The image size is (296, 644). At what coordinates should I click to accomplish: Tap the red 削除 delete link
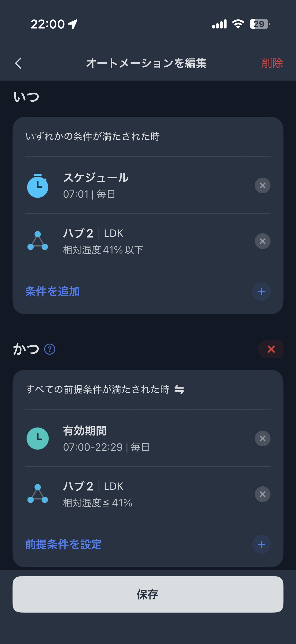click(x=272, y=63)
